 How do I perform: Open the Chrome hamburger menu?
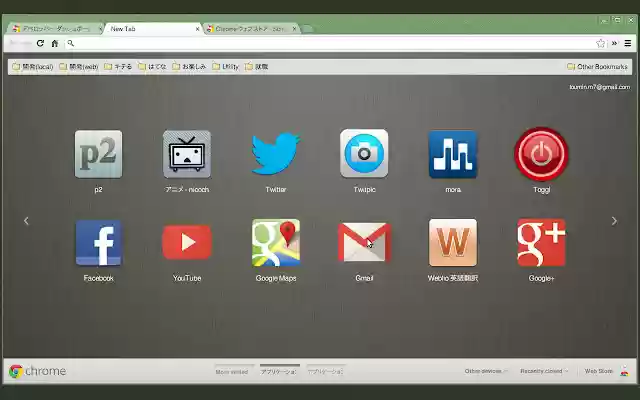(628, 43)
